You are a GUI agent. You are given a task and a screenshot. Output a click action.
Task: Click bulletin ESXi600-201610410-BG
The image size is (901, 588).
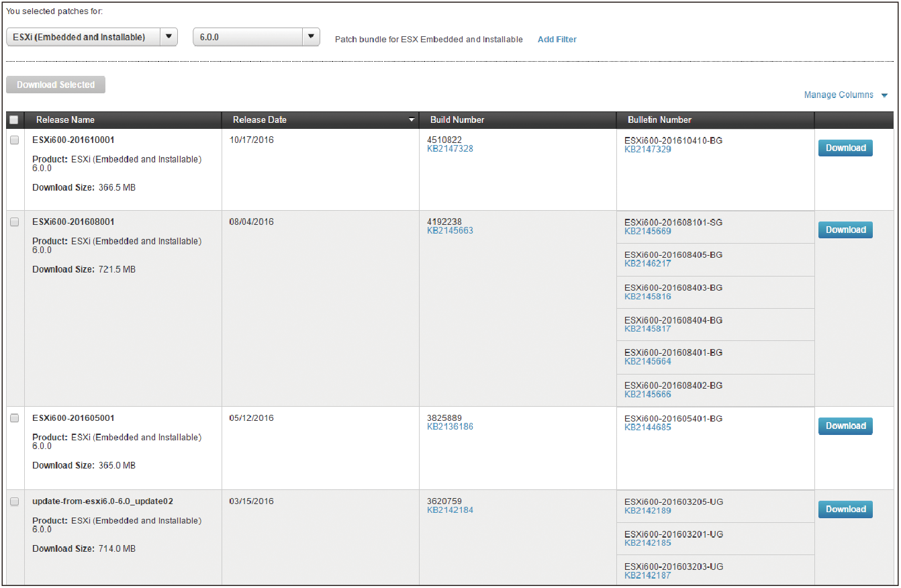[673, 140]
